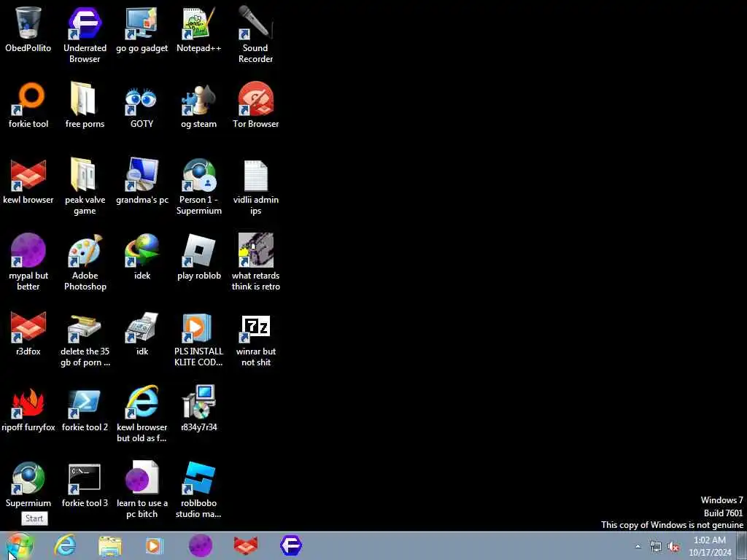The image size is (747, 560).
Task: Open Internet Explorer from the taskbar
Action: (x=65, y=545)
